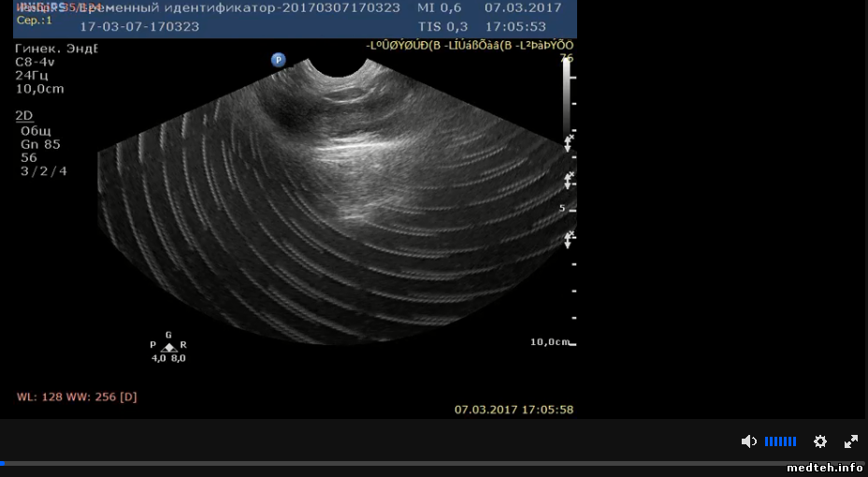The width and height of the screenshot is (868, 477).
Task: Adjust the blue volume level bars
Action: click(x=780, y=441)
